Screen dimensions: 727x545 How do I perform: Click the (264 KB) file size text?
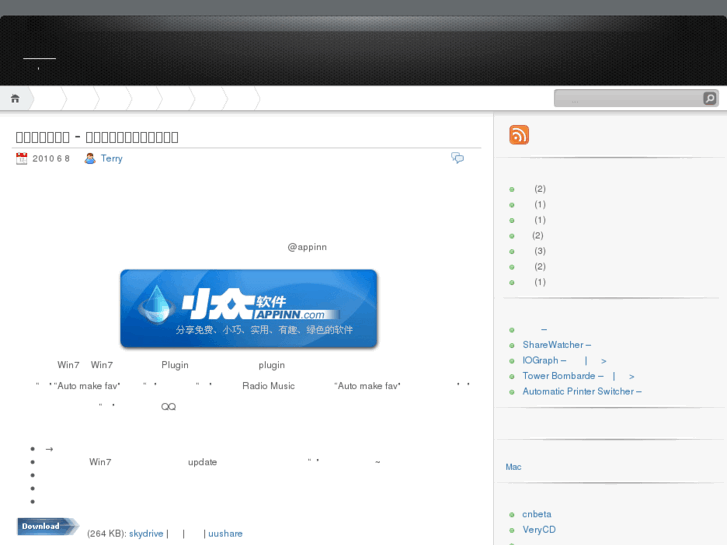pos(106,533)
